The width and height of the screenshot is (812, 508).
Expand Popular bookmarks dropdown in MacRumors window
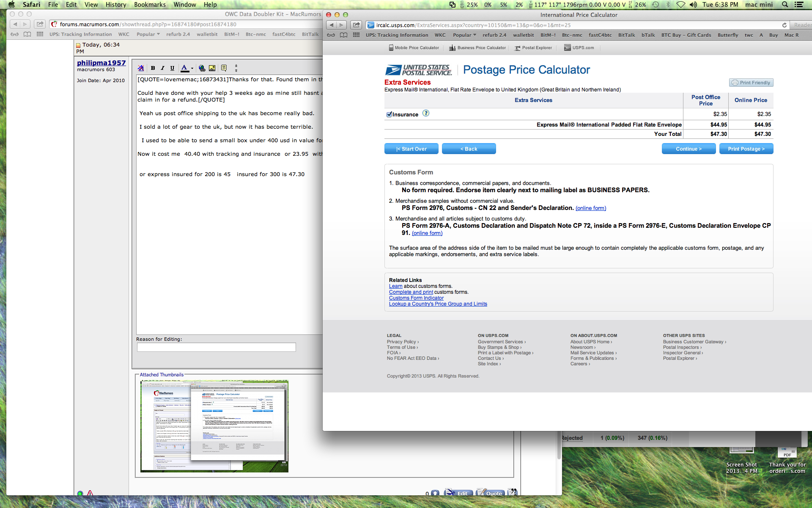[x=148, y=34]
